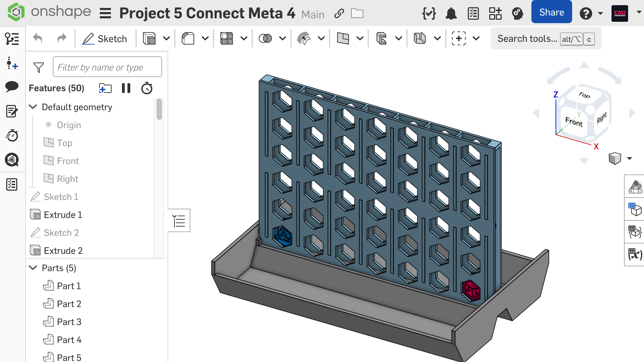
Task: Select the Plane tool
Action: click(x=343, y=38)
